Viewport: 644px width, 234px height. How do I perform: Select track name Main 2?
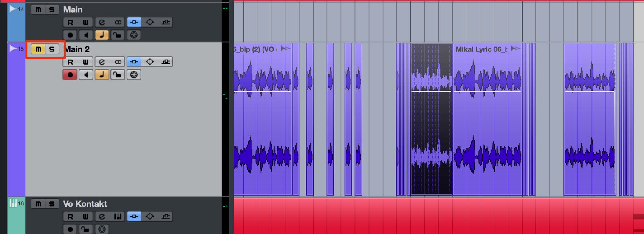coord(76,49)
